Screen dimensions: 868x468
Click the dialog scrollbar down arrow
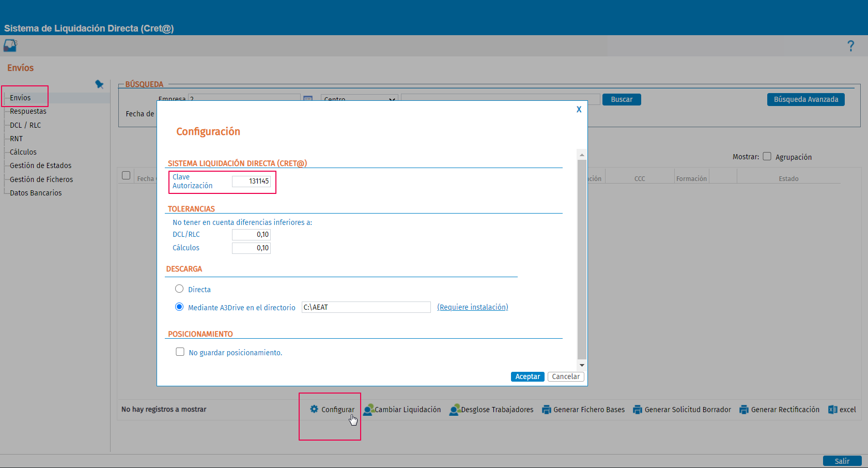pos(582,365)
